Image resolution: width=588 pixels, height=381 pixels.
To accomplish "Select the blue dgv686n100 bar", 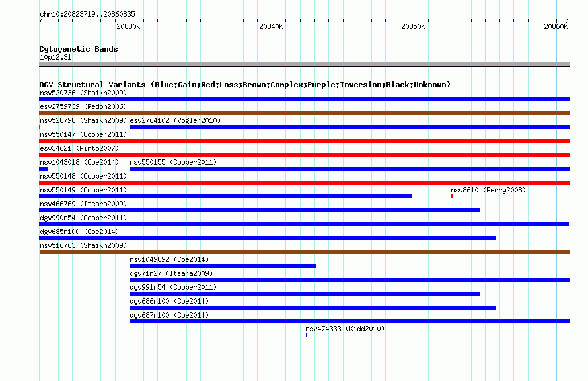I will [312, 308].
